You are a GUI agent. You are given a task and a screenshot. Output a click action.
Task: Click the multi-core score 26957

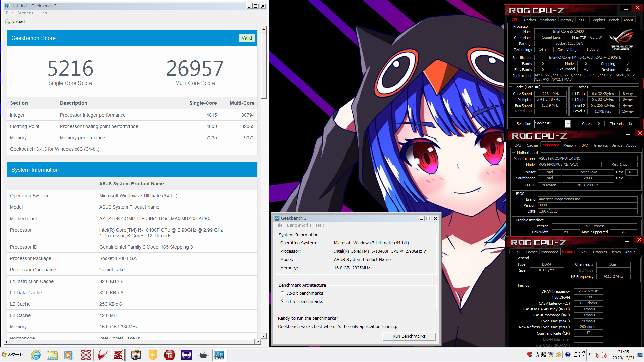click(x=195, y=68)
